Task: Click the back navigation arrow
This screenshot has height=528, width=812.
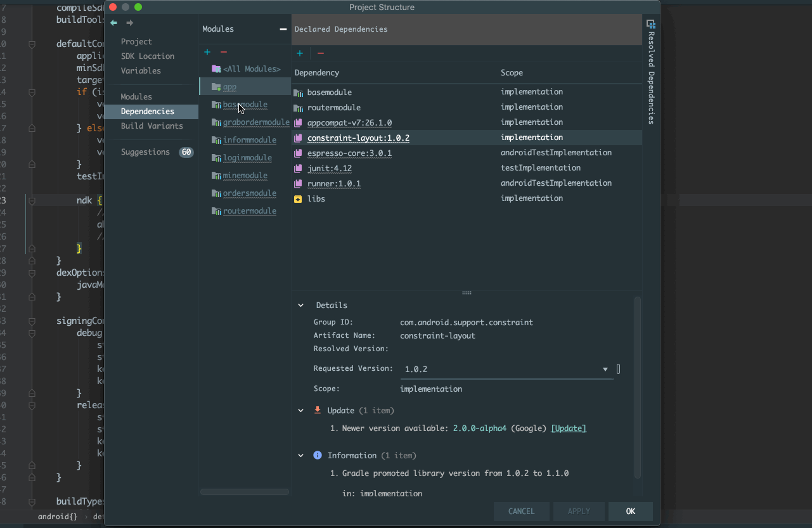Action: click(113, 23)
